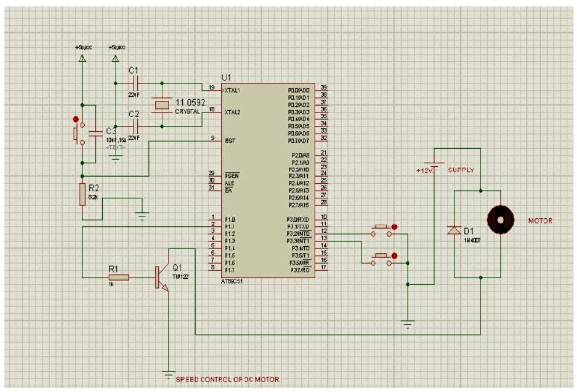Viewport: 577px width, 392px height.
Task: Select the DC MOTOR symbol
Action: point(501,220)
